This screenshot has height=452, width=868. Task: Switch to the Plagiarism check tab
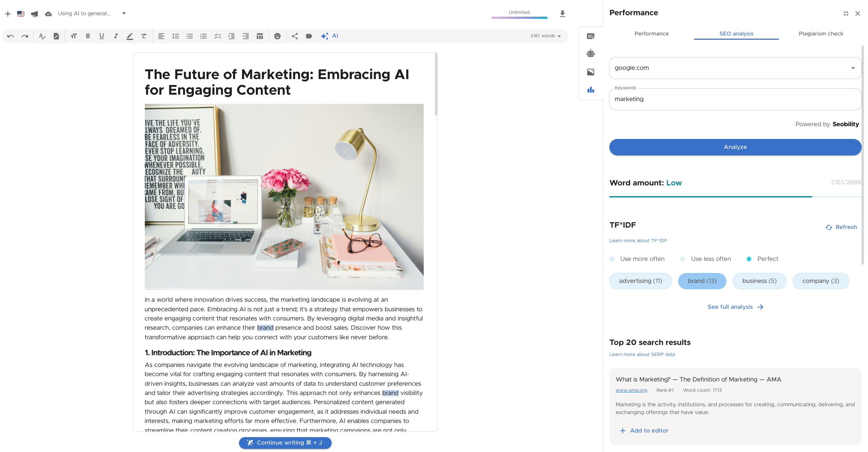tap(821, 34)
